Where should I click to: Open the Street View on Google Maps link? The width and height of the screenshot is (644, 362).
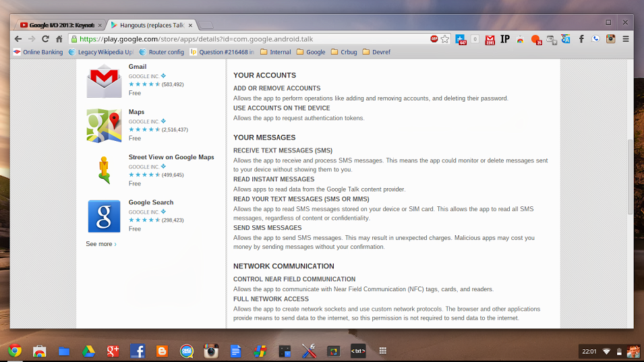pos(171,157)
